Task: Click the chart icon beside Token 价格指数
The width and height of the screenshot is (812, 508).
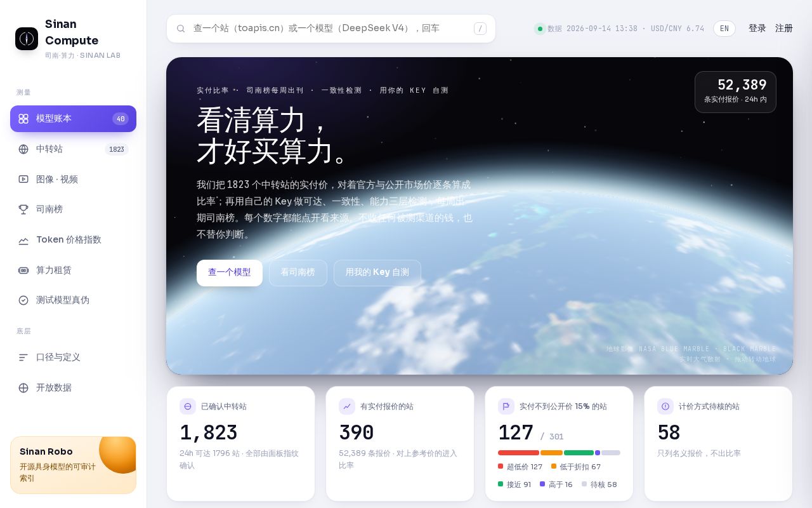Action: click(23, 240)
